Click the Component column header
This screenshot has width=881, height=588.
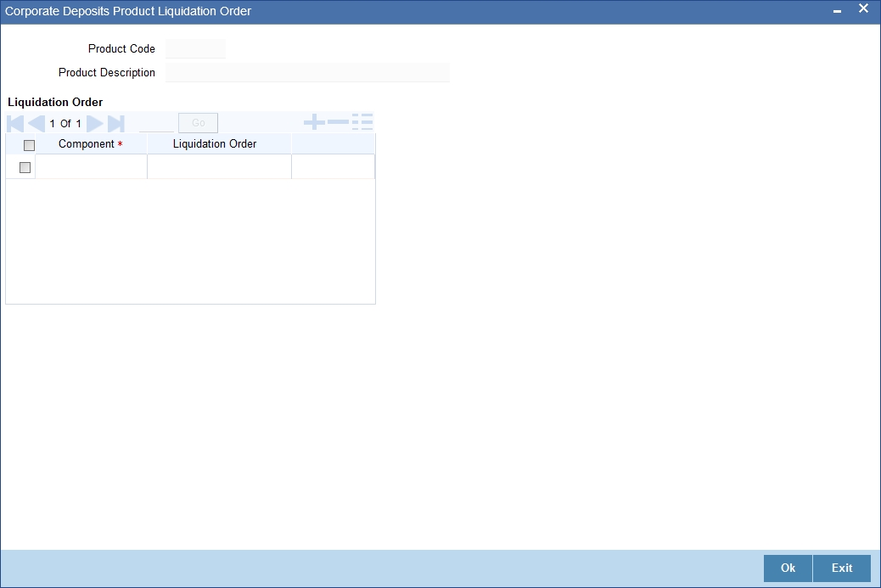click(x=91, y=144)
